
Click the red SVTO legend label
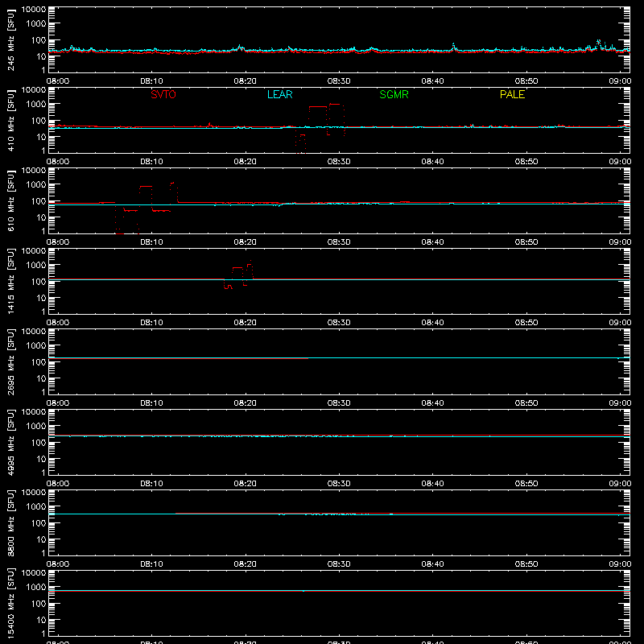coord(163,94)
